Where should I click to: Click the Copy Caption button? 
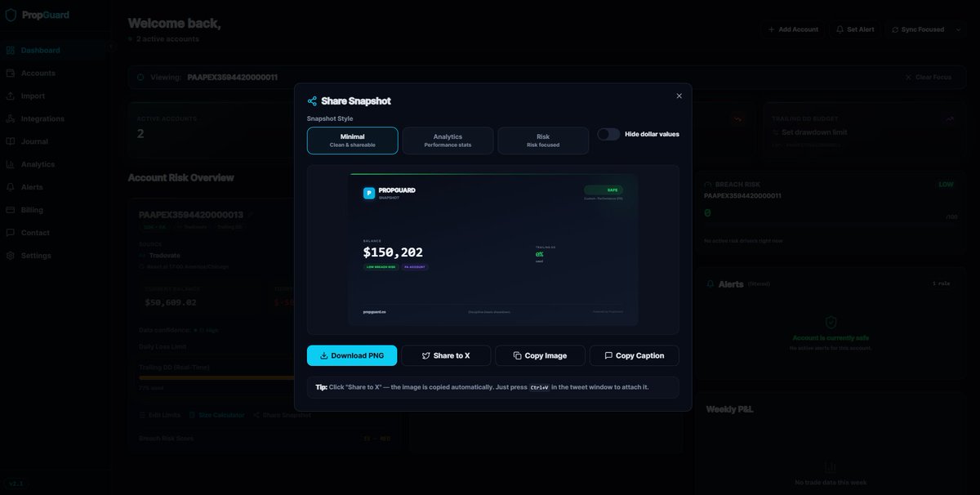click(x=635, y=356)
